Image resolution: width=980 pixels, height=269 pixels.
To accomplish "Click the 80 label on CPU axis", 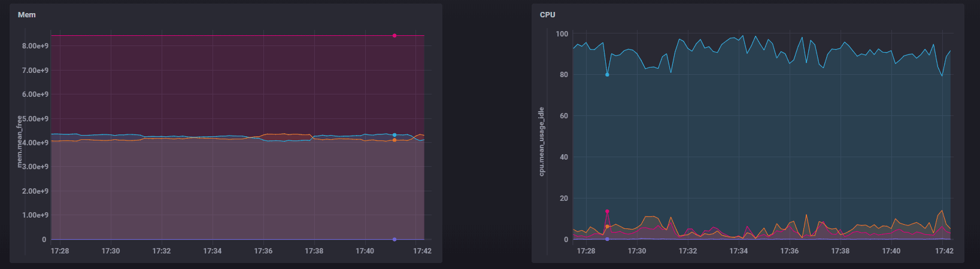I will click(564, 75).
